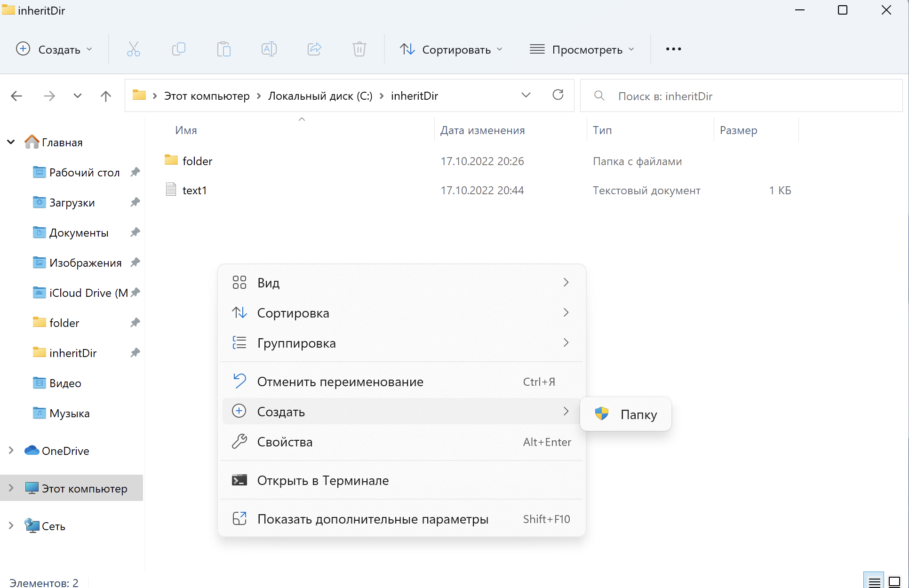Click the Paste clipboard icon
Image resolution: width=909 pixels, height=588 pixels.
(224, 49)
